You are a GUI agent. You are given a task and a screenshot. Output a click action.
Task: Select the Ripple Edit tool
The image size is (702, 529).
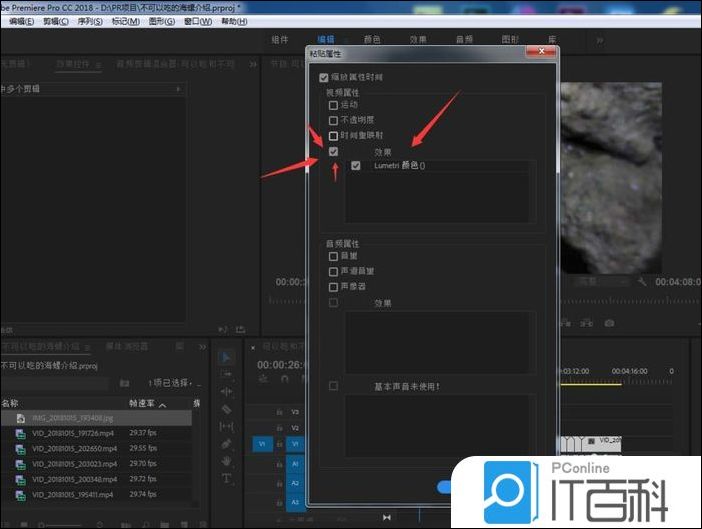226,392
